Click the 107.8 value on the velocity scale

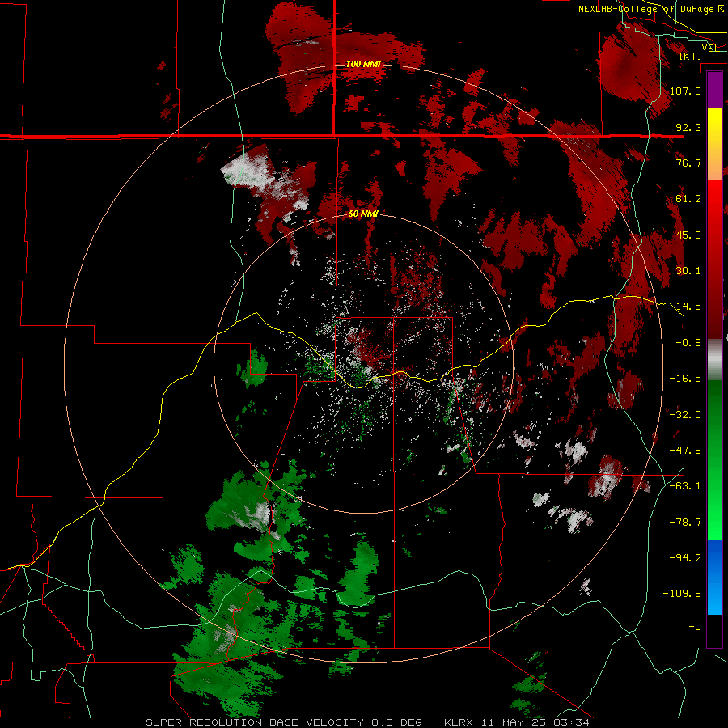click(x=685, y=91)
